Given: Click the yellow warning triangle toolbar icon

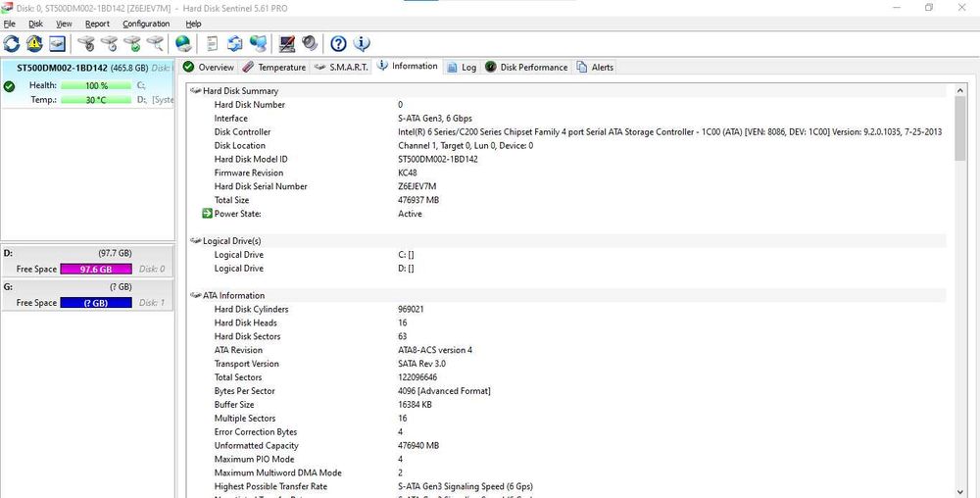Looking at the screenshot, I should [x=34, y=44].
